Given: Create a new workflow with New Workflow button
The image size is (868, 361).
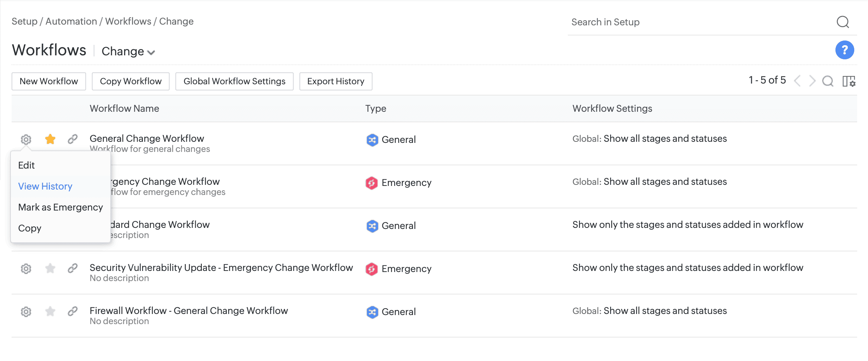Looking at the screenshot, I should [48, 81].
